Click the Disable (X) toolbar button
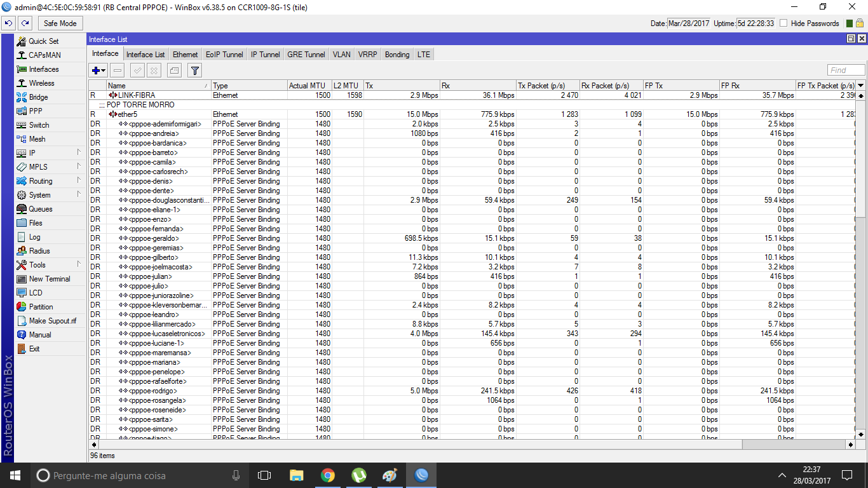The width and height of the screenshot is (868, 488). (154, 71)
